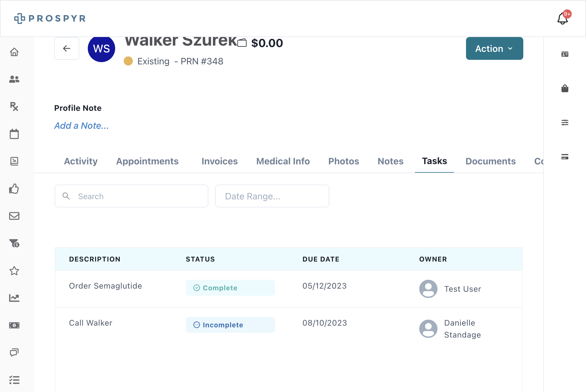Open the sliders settings panel icon
This screenshot has height=392, width=586.
(565, 122)
